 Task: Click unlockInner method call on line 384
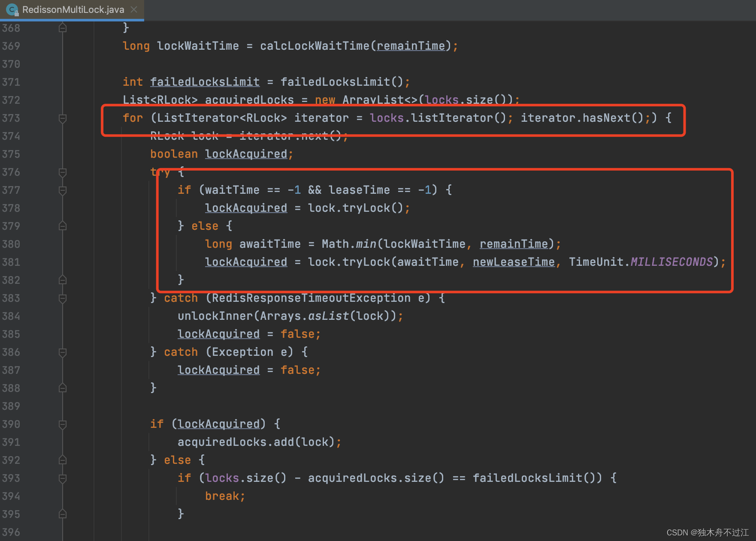pyautogui.click(x=215, y=316)
